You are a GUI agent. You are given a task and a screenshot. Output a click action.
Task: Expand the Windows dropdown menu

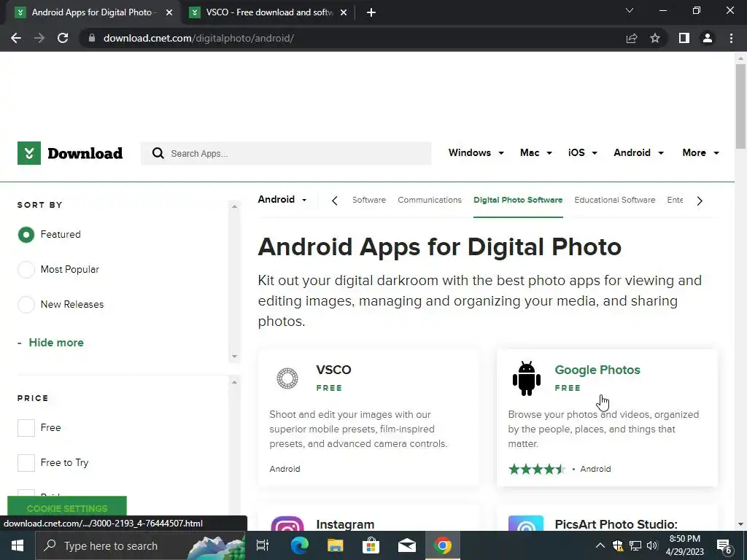(476, 153)
